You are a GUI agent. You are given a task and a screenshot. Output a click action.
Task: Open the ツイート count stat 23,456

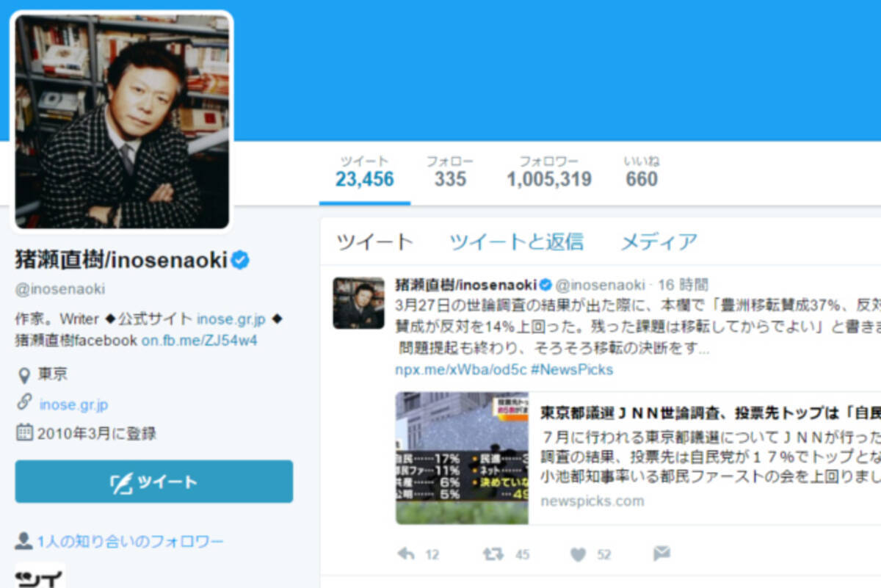click(x=365, y=171)
